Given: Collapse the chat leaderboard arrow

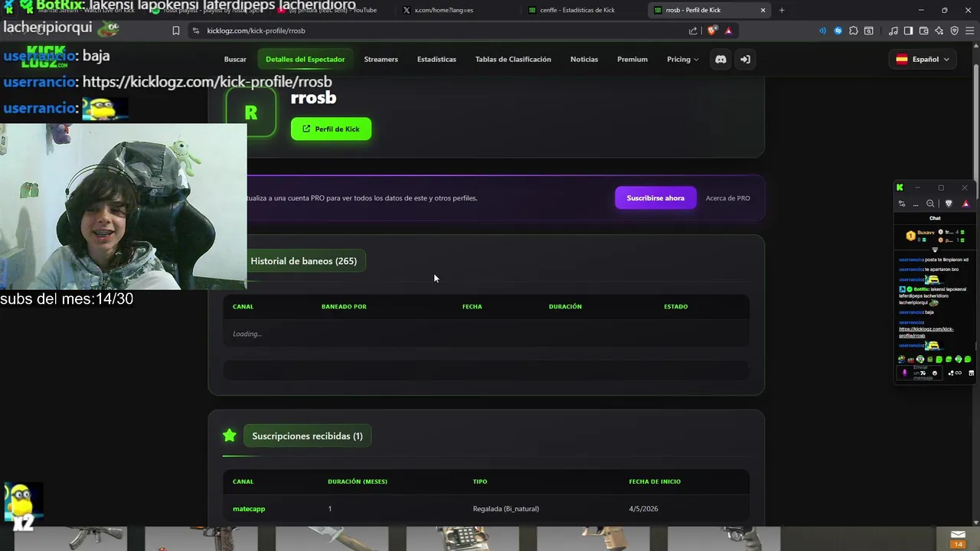Looking at the screenshot, I should (935, 250).
